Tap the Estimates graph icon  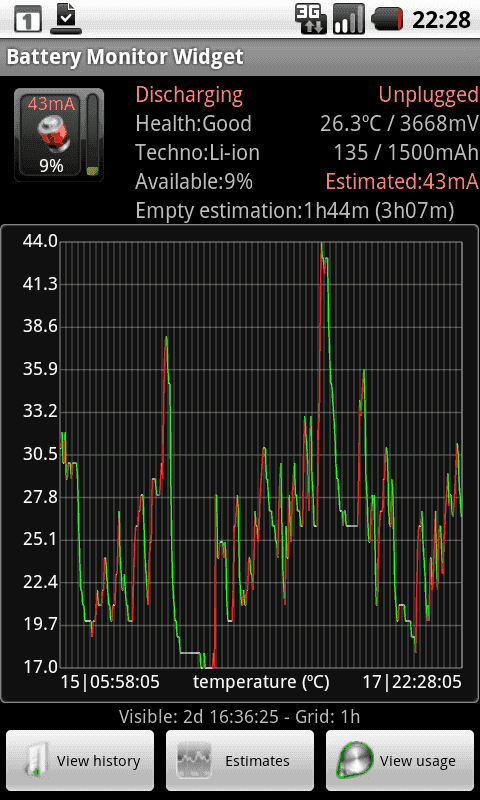194,761
